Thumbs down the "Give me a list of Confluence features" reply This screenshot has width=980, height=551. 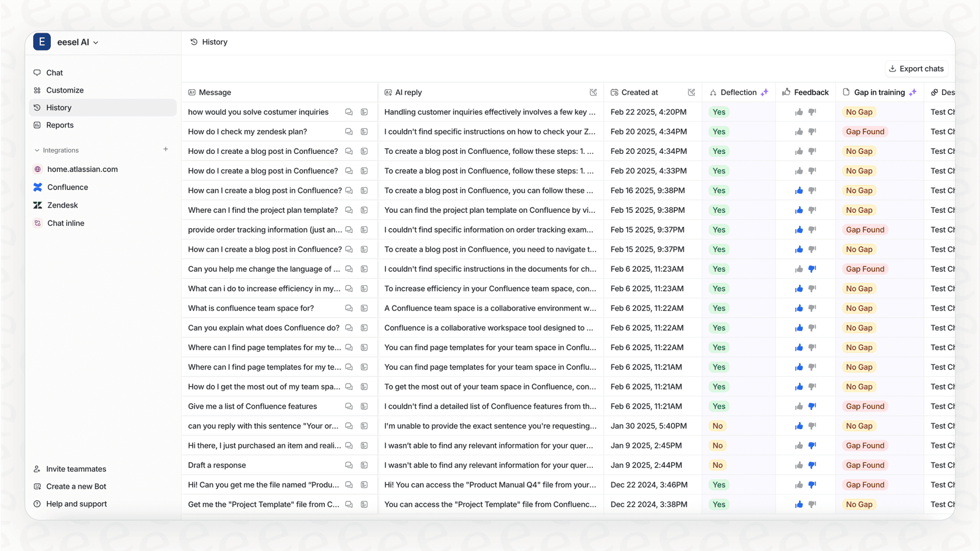tap(812, 406)
